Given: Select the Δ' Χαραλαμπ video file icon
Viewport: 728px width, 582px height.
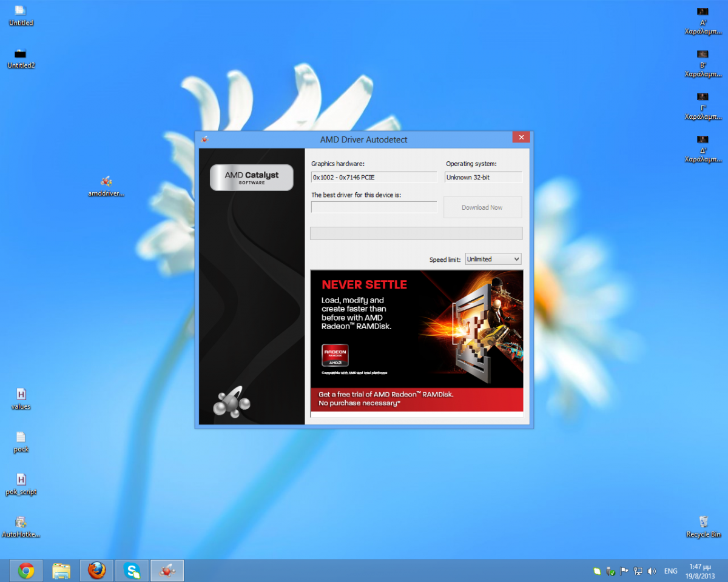Looking at the screenshot, I should [703, 148].
